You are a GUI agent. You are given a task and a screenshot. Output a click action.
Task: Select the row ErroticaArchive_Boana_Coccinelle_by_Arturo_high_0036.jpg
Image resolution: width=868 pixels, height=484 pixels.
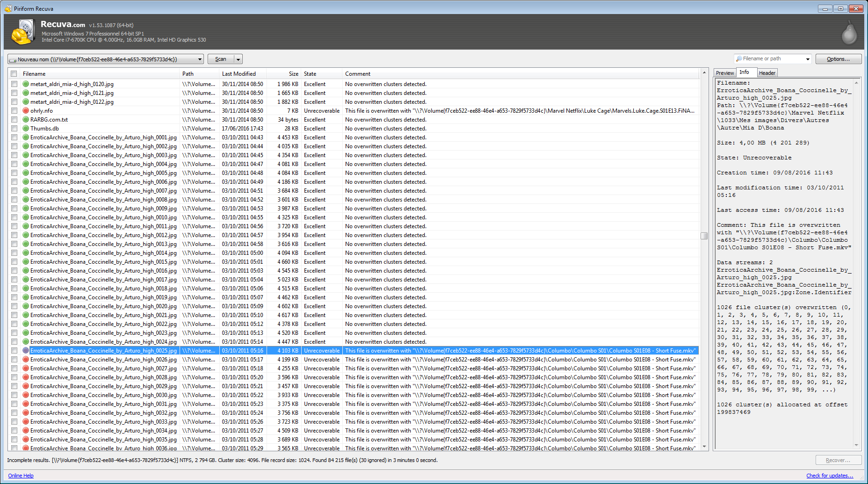point(353,448)
